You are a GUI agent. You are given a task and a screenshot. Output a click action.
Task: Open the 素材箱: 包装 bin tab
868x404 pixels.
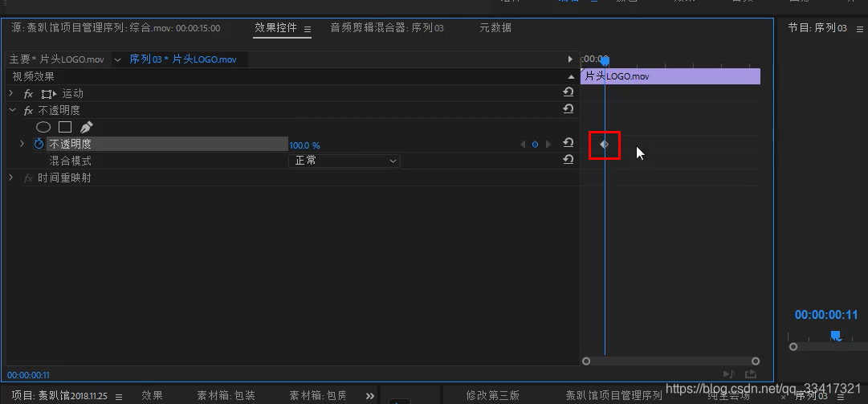click(x=226, y=396)
